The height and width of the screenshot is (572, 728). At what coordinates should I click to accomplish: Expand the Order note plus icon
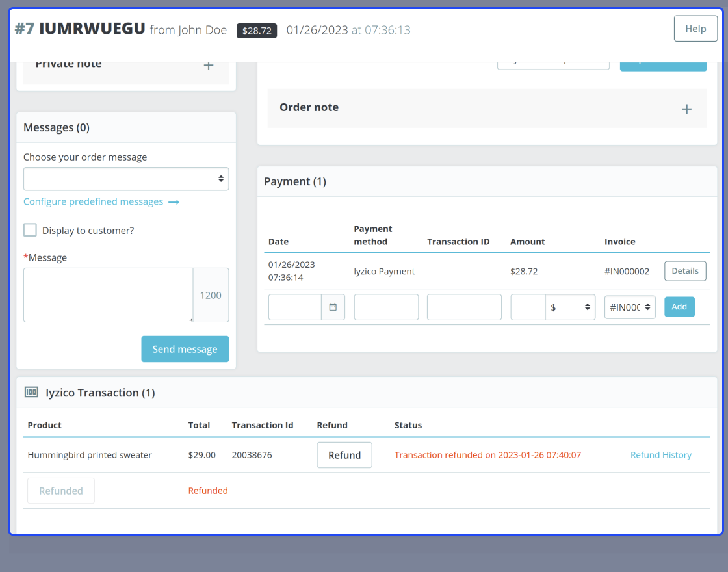point(686,109)
